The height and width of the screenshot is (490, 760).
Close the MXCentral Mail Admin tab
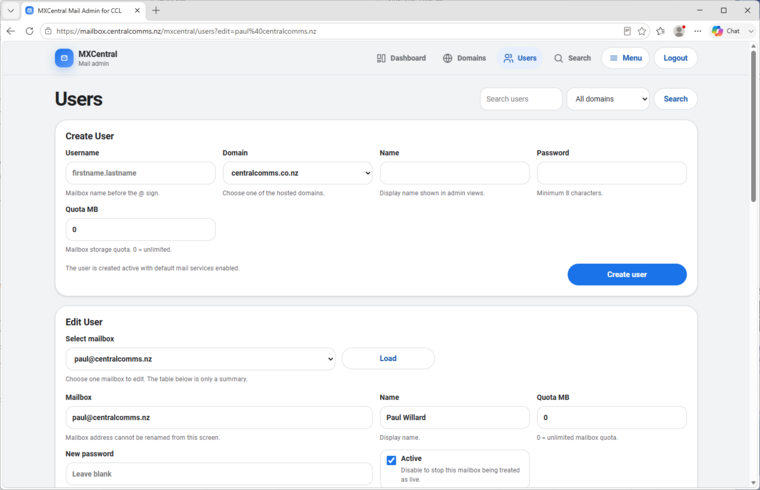(137, 10)
